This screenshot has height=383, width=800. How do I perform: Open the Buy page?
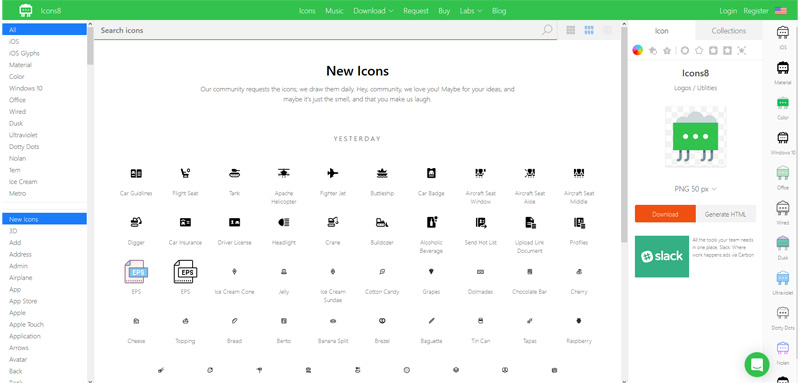(444, 11)
